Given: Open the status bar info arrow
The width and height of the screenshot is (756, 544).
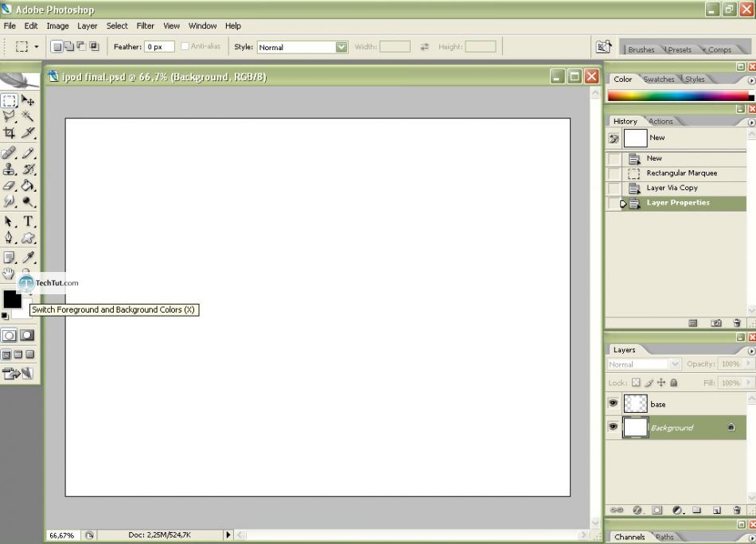Looking at the screenshot, I should click(228, 534).
